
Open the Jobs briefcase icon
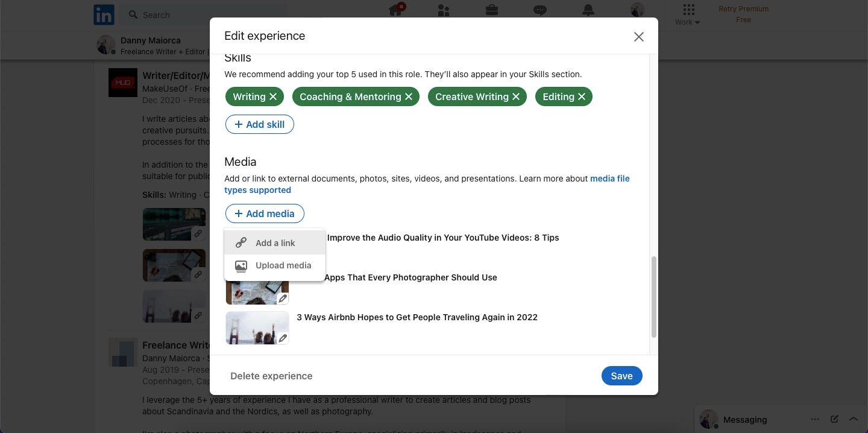click(491, 10)
